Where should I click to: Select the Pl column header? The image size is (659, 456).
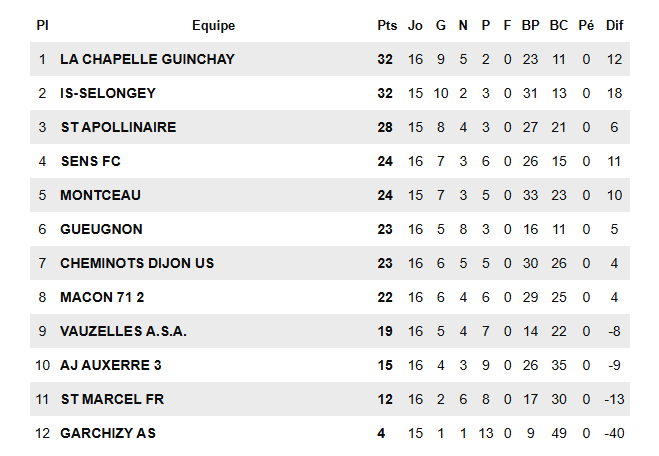(x=42, y=26)
